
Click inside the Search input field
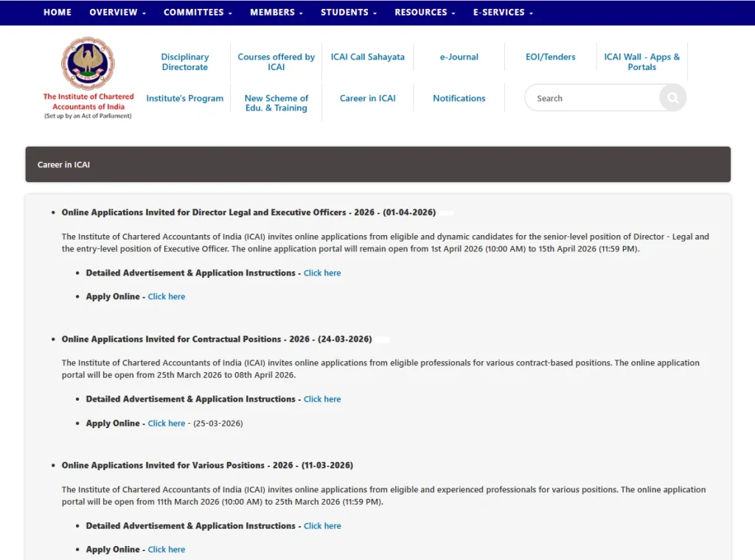[x=582, y=97]
